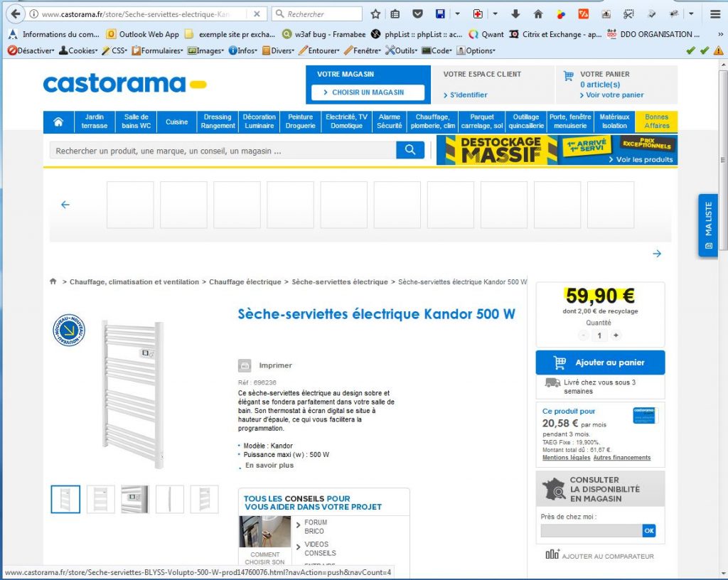This screenshot has height=580, width=728.
Task: Click the Imprimer printer icon
Action: coord(245,365)
